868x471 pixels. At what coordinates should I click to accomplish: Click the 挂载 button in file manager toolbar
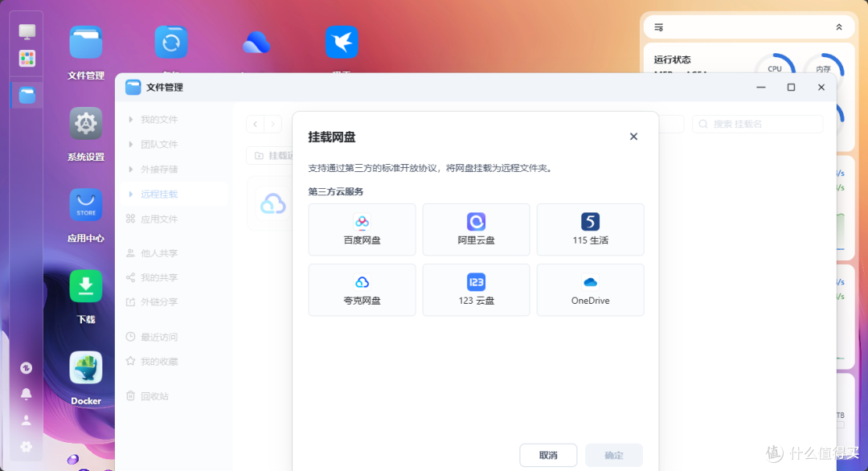pos(271,155)
